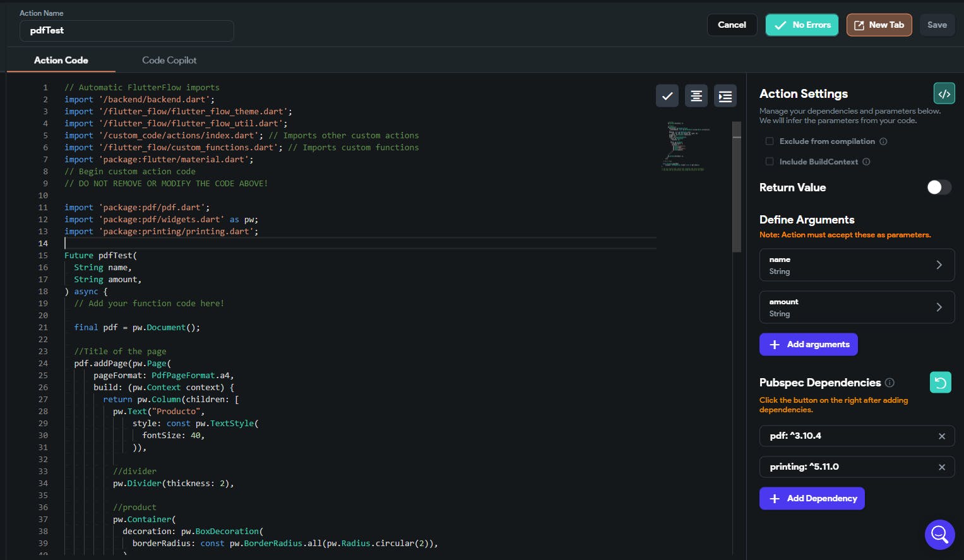The width and height of the screenshot is (964, 560).
Task: Expand the amount String argument
Action: (x=857, y=307)
